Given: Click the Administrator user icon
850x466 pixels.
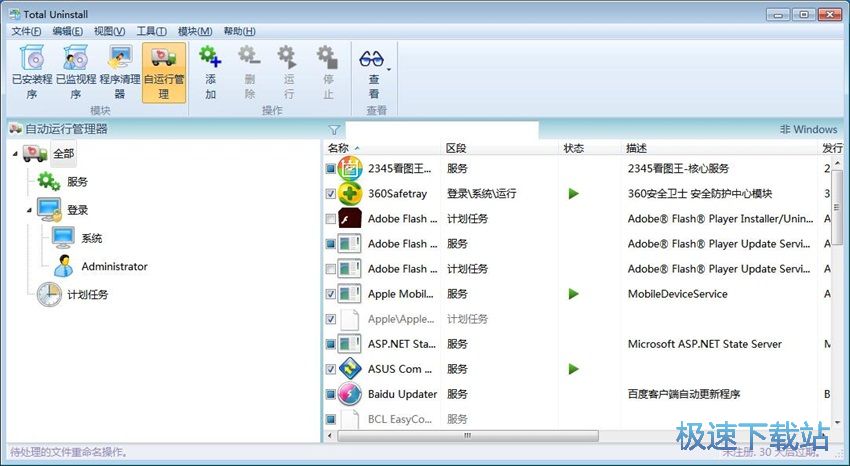Looking at the screenshot, I should pyautogui.click(x=64, y=266).
